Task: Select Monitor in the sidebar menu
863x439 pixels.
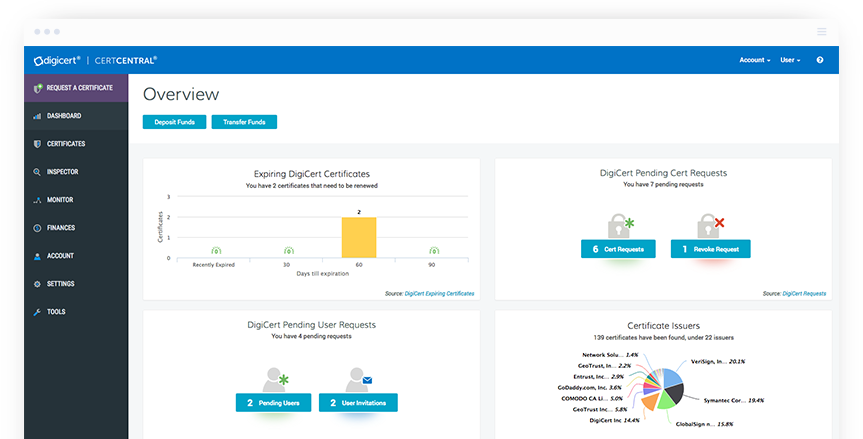Action: click(76, 200)
